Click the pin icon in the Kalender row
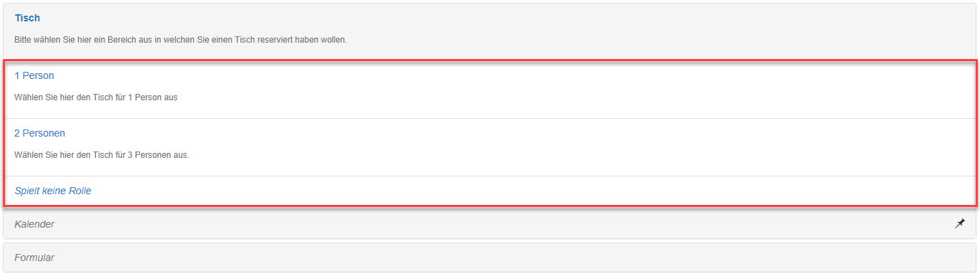Image resolution: width=980 pixels, height=276 pixels. coord(959,223)
